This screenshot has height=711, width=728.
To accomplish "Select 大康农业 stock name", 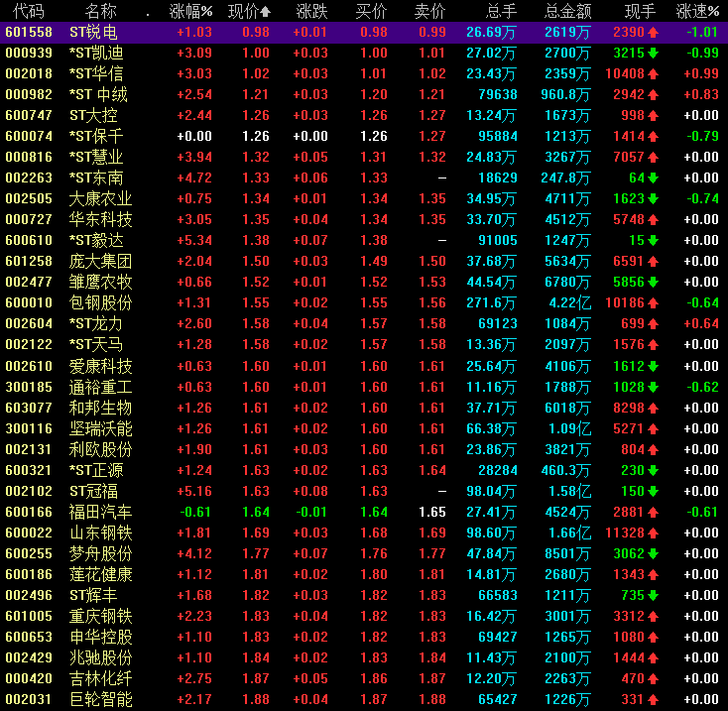I will (x=101, y=198).
